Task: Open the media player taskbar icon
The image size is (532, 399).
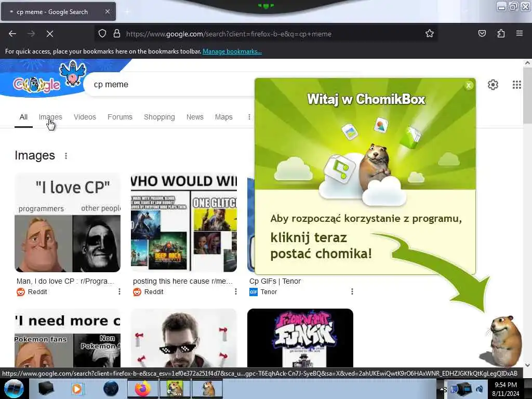Action: pyautogui.click(x=77, y=389)
